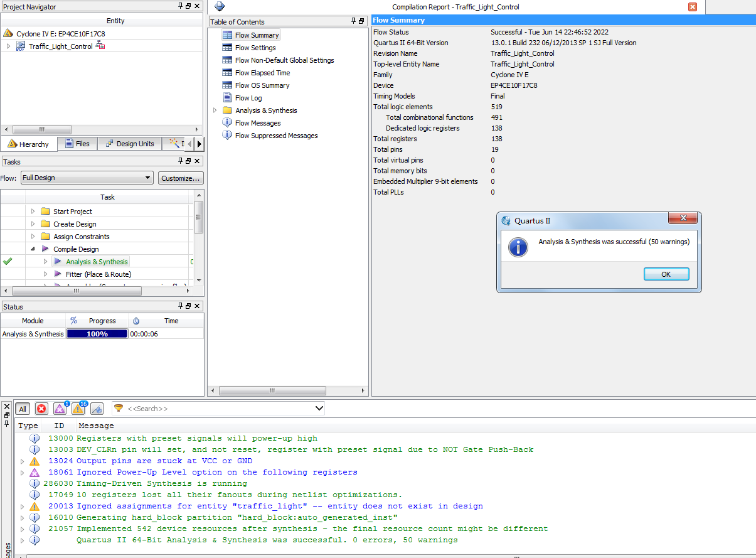This screenshot has height=558, width=756.
Task: Switch to the Files tab
Action: [77, 144]
